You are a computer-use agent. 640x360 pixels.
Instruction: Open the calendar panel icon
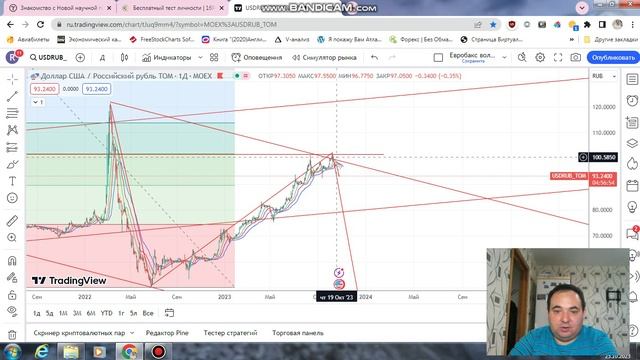coord(632,186)
